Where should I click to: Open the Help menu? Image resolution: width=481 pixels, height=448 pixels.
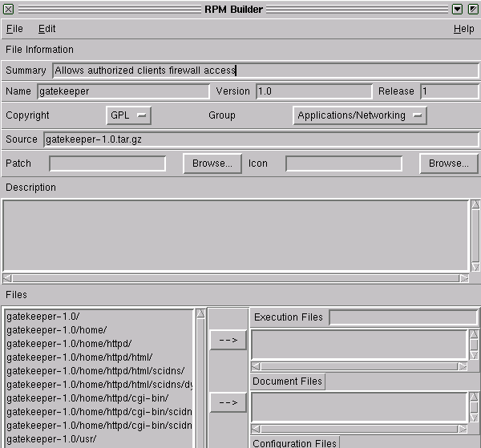coord(463,29)
